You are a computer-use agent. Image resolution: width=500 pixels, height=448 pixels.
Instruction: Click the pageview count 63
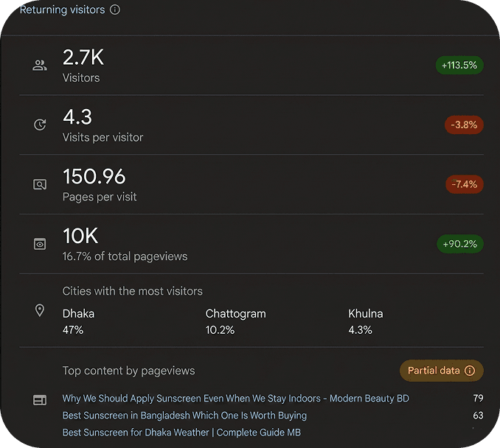click(478, 416)
